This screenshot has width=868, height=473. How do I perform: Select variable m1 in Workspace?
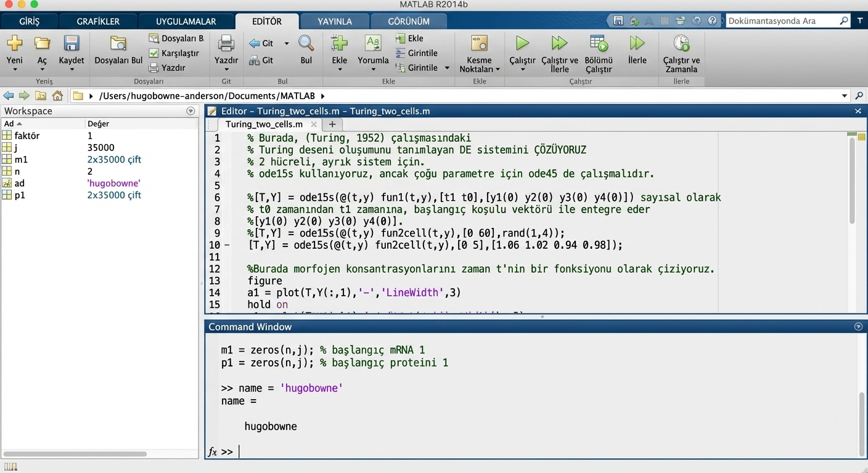click(21, 160)
